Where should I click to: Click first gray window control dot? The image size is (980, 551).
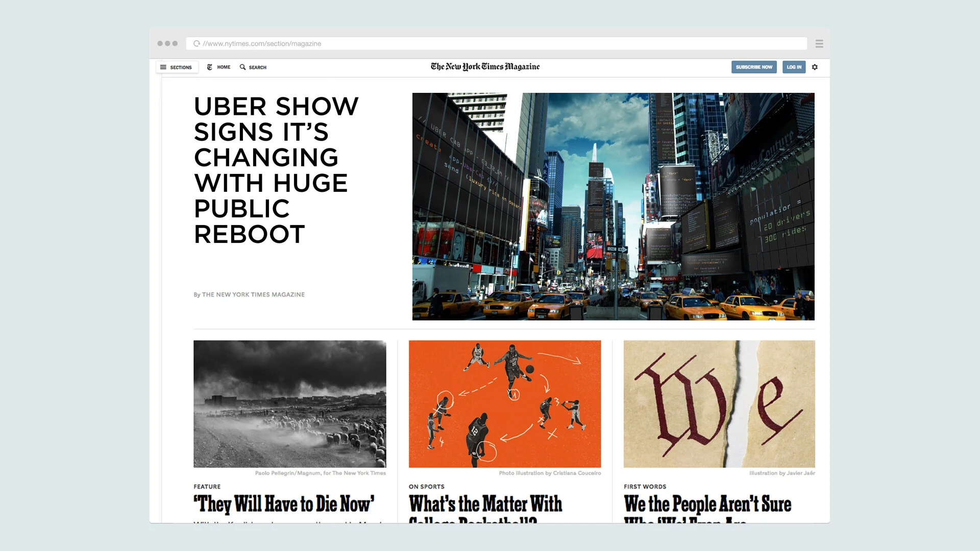point(160,43)
